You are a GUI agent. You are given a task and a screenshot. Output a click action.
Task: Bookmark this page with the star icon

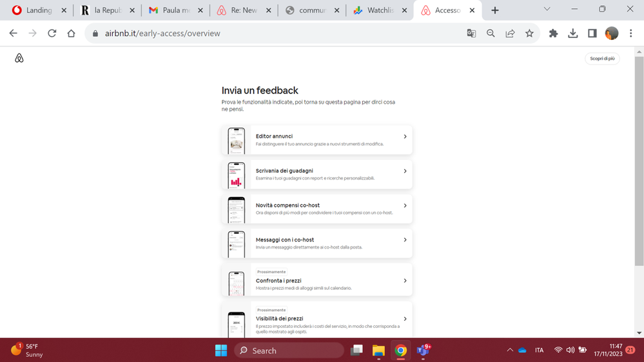(x=529, y=33)
